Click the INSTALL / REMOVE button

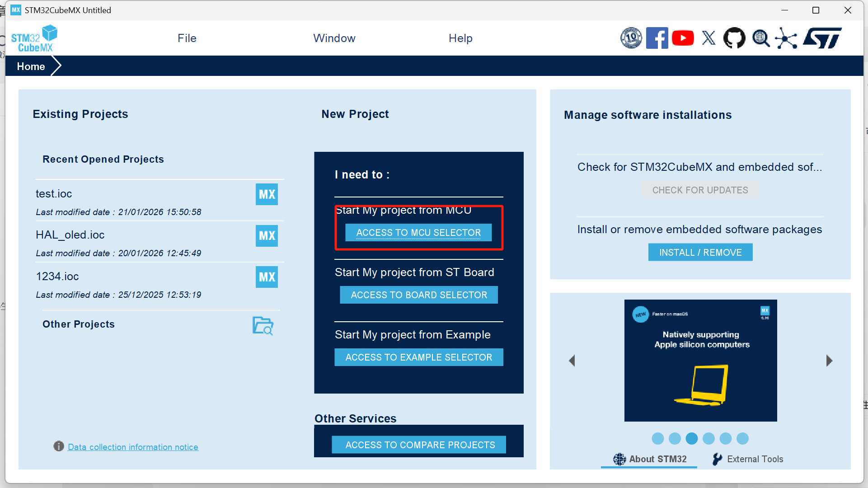click(700, 253)
